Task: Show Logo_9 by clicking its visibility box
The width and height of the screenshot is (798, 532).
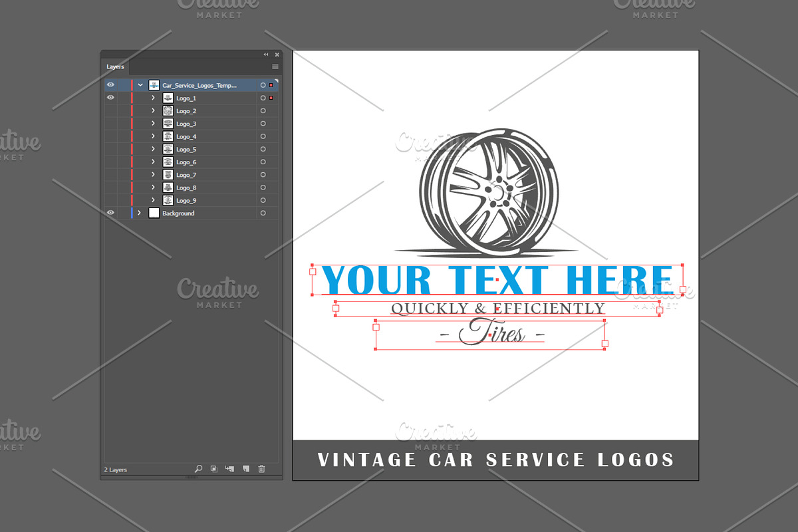Action: (x=110, y=200)
